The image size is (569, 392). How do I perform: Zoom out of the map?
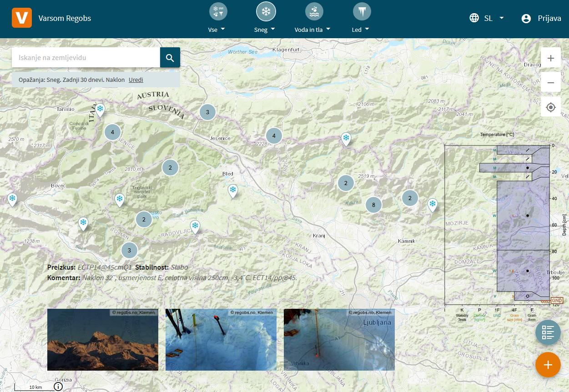(x=551, y=83)
